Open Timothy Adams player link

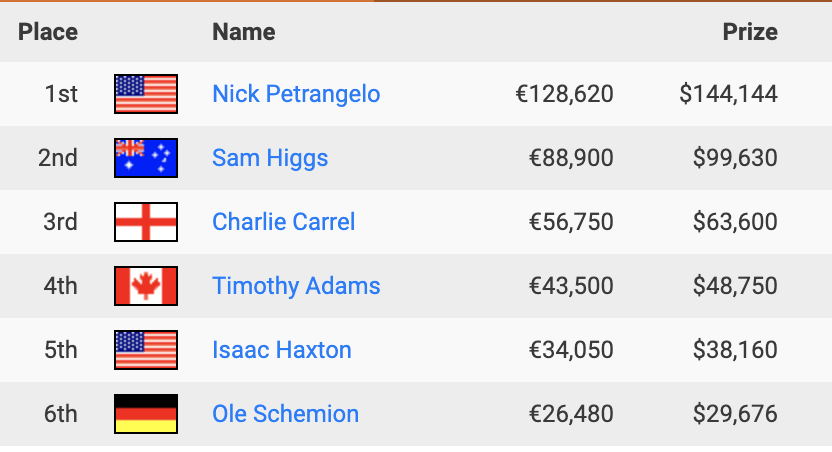296,286
